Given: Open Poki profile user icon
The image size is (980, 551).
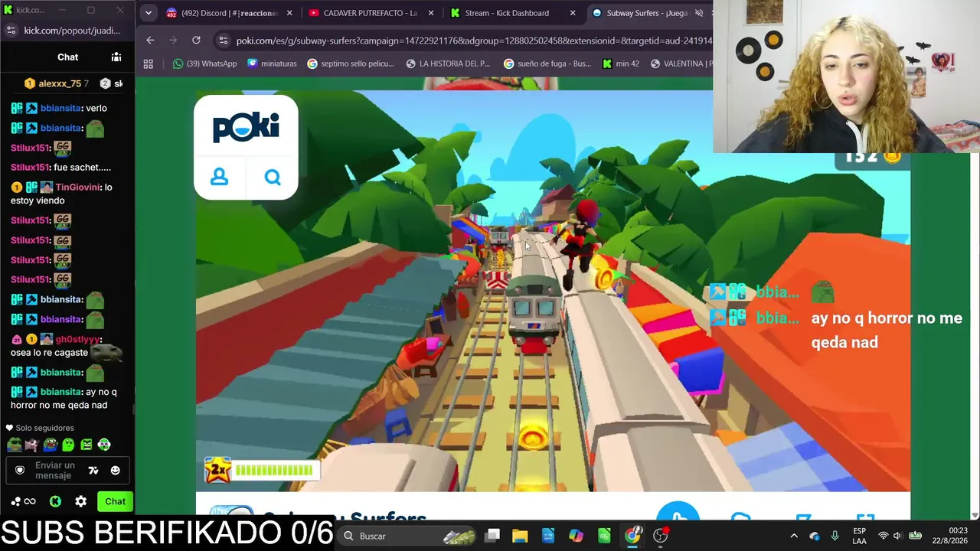Looking at the screenshot, I should point(219,178).
